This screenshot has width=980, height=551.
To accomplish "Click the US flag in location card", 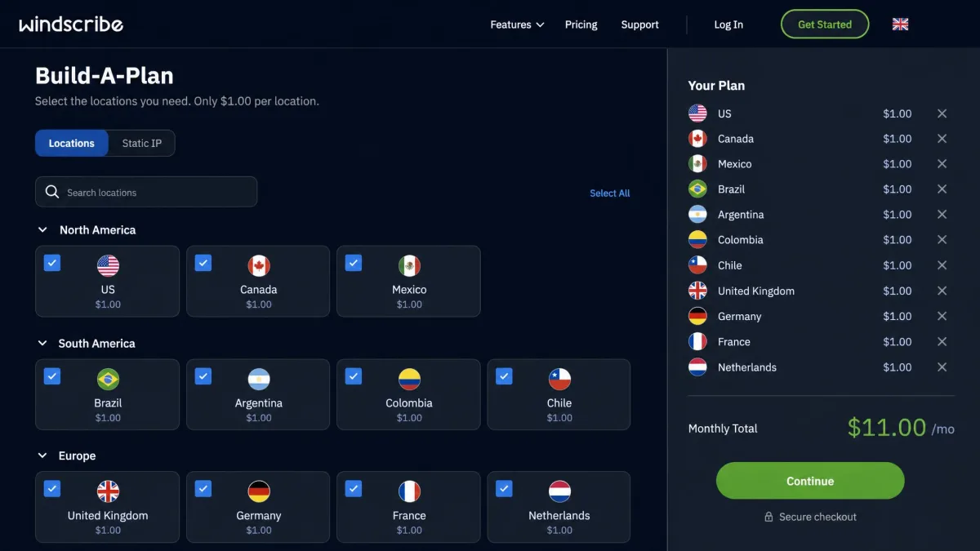I will click(108, 266).
